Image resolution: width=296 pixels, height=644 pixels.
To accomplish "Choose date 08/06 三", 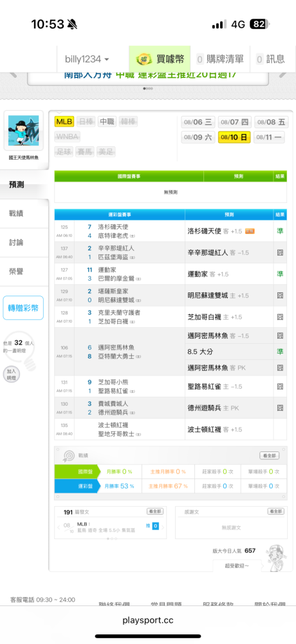I will tap(198, 122).
